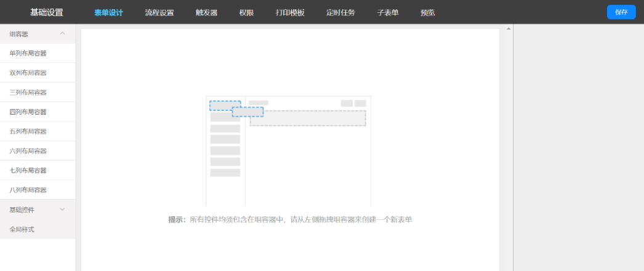Open the 权限 tab
This screenshot has width=644, height=271.
(246, 13)
